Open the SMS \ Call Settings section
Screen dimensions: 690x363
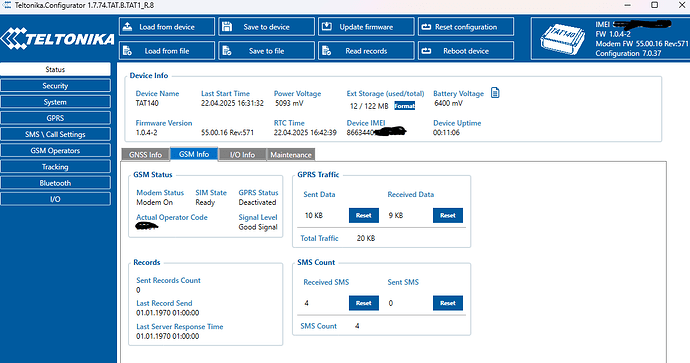(x=55, y=134)
